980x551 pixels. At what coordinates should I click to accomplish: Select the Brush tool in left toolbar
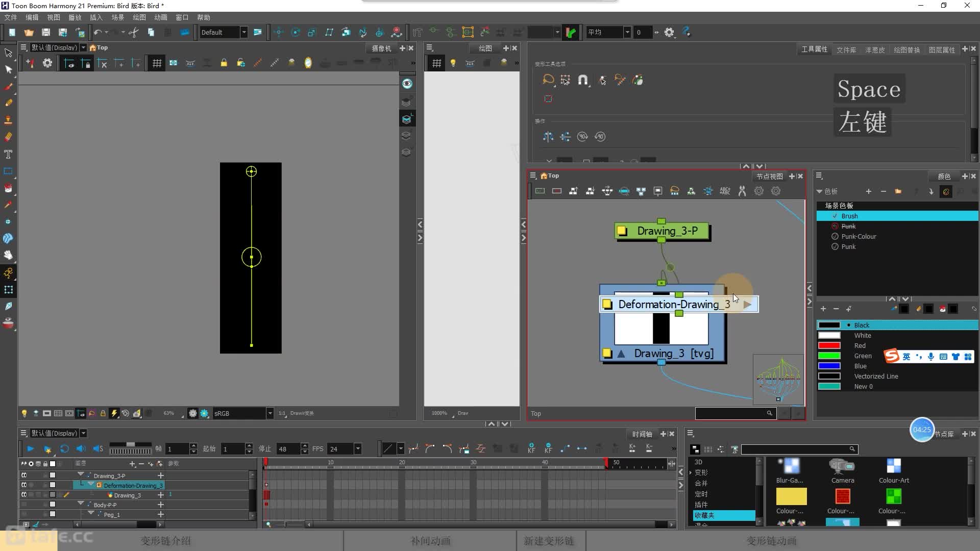point(8,86)
